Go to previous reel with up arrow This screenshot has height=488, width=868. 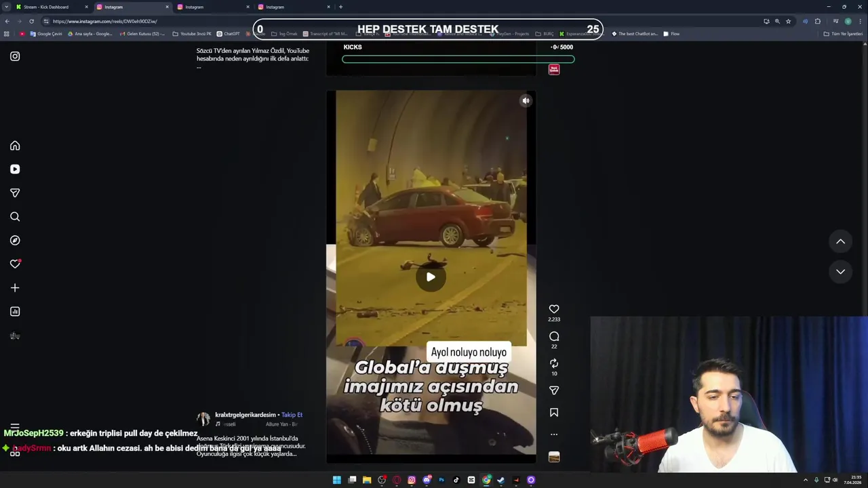(x=840, y=241)
